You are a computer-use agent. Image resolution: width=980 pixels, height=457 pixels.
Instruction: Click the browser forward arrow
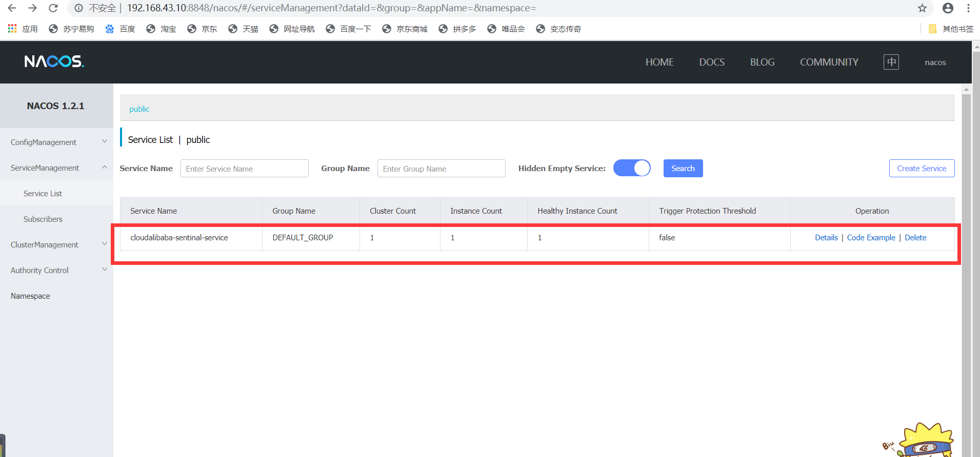coord(32,8)
